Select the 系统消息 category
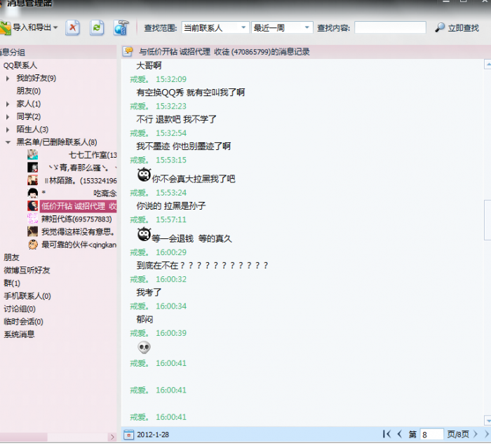Screen dimensions: 491x448 click(19, 334)
